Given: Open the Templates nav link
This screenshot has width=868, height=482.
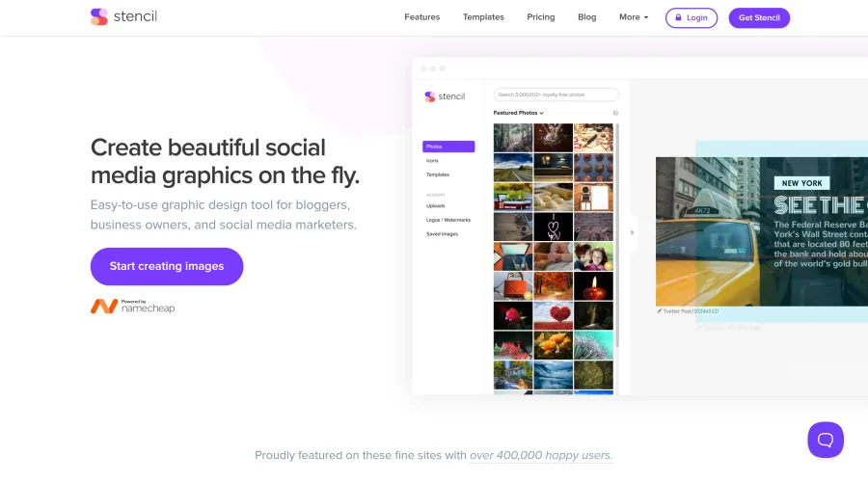Looking at the screenshot, I should [483, 17].
